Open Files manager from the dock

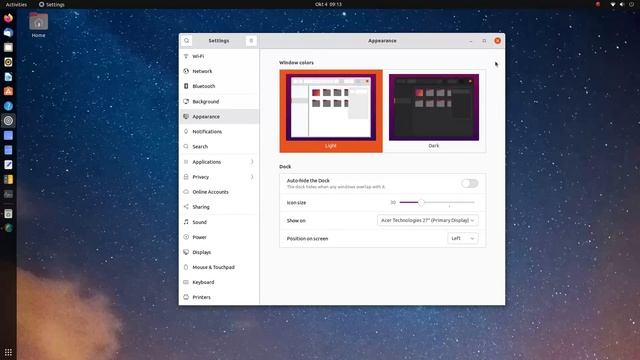click(x=8, y=47)
